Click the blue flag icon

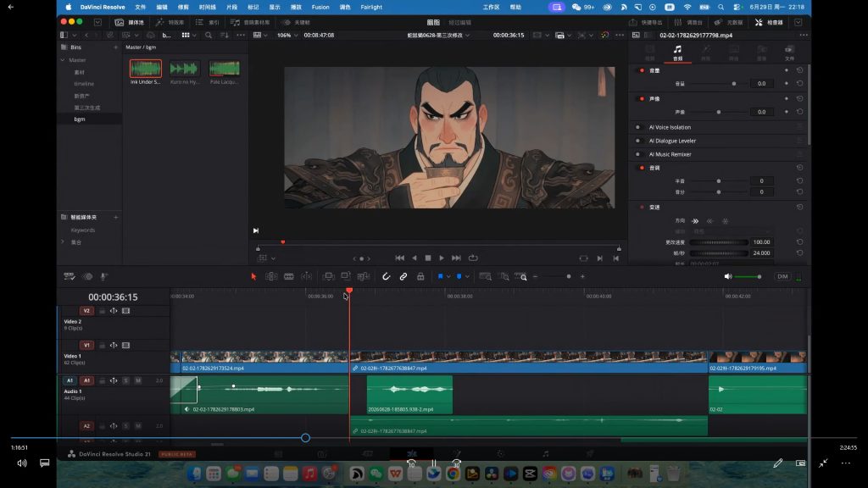pos(440,276)
